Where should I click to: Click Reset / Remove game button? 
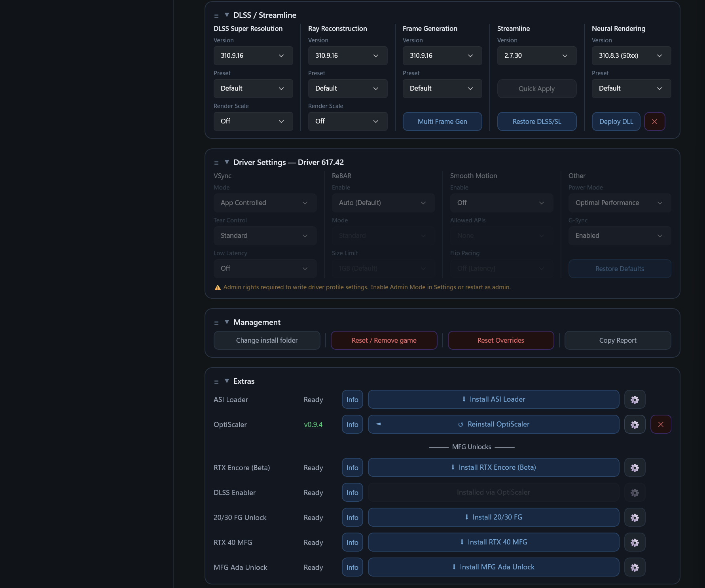click(384, 340)
